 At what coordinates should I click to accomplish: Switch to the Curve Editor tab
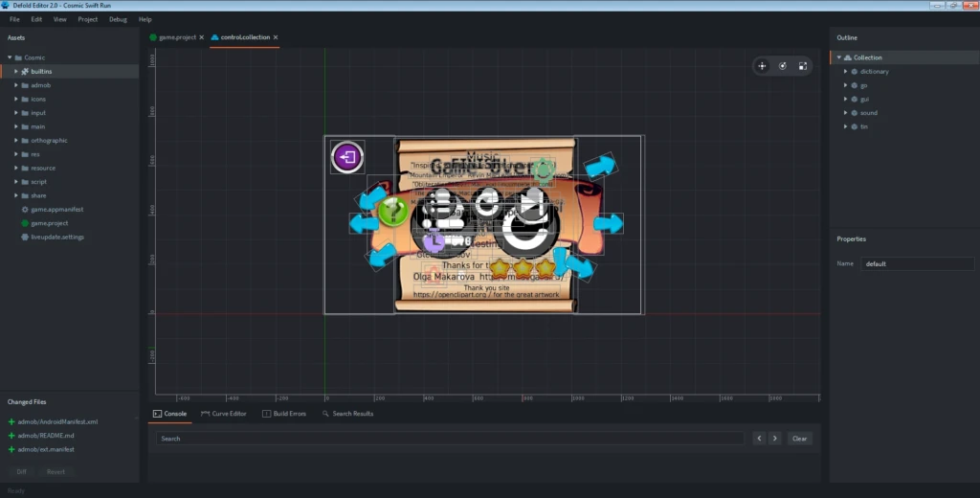point(224,414)
